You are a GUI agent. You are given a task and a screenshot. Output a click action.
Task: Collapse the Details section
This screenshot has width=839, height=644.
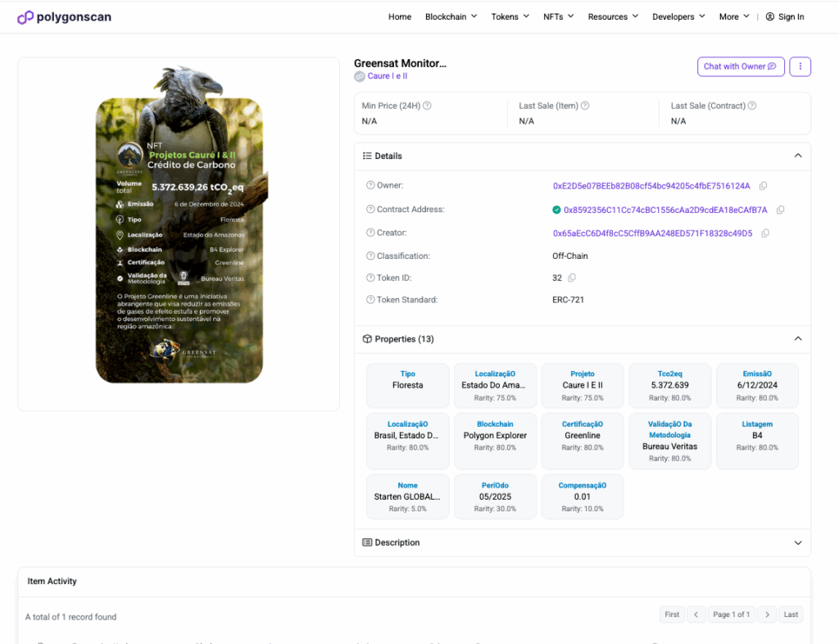coord(798,156)
